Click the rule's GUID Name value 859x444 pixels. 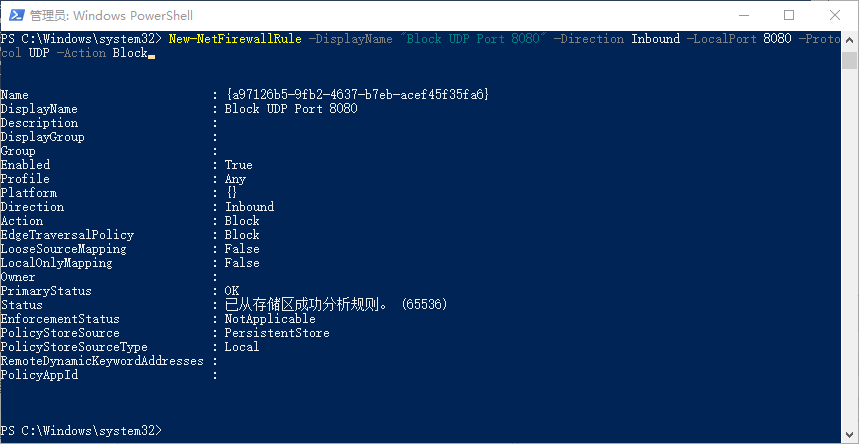pyautogui.click(x=356, y=95)
